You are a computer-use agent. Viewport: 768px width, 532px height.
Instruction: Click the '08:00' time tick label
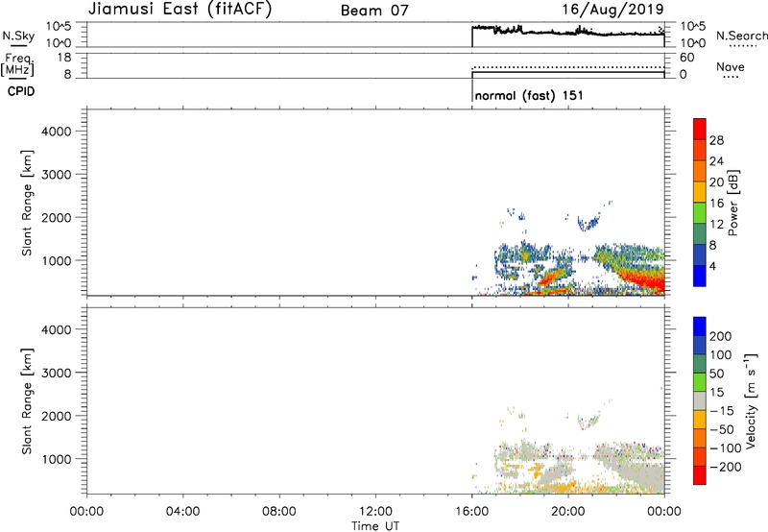click(x=279, y=512)
